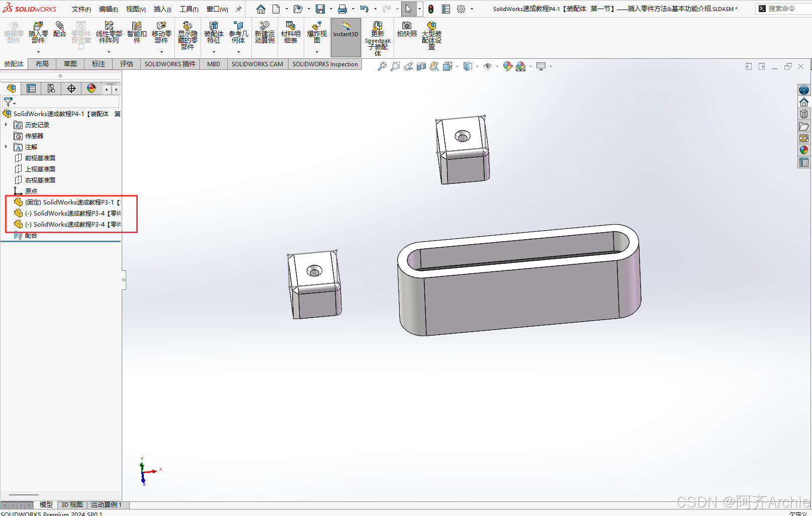Open the ConfigurationManager tab icon
This screenshot has width=812, height=516.
(x=51, y=89)
